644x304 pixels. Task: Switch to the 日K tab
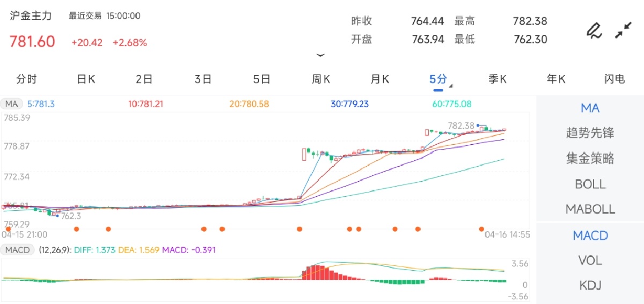(86, 79)
